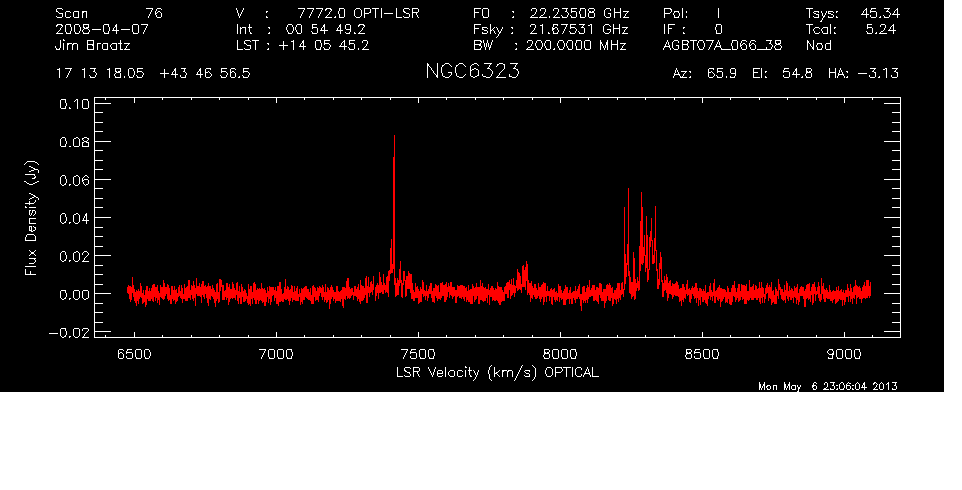962x490 pixels.
Task: Click the 9000 x-axis tick label
Action: click(844, 354)
